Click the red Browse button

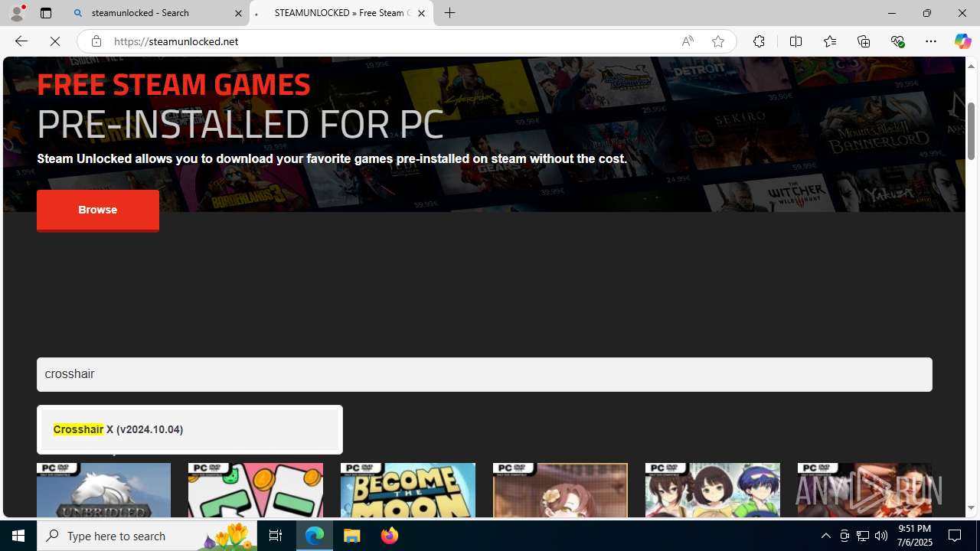coord(98,210)
